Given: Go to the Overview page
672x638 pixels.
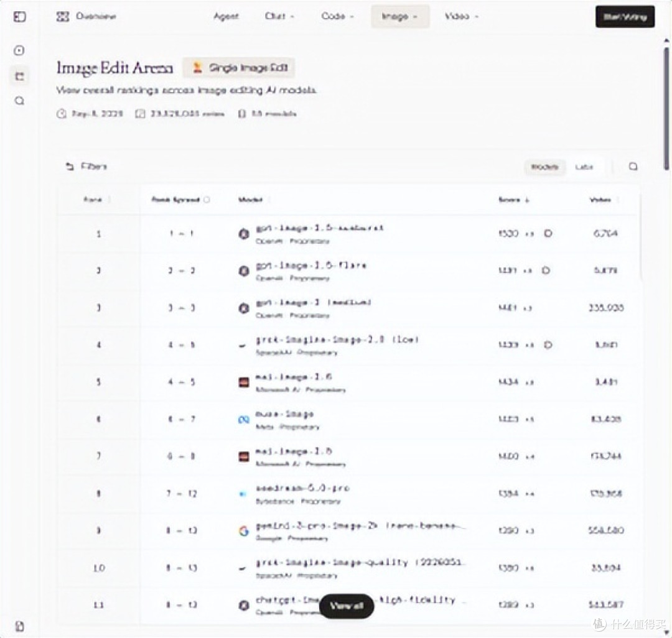Looking at the screenshot, I should pyautogui.click(x=86, y=17).
